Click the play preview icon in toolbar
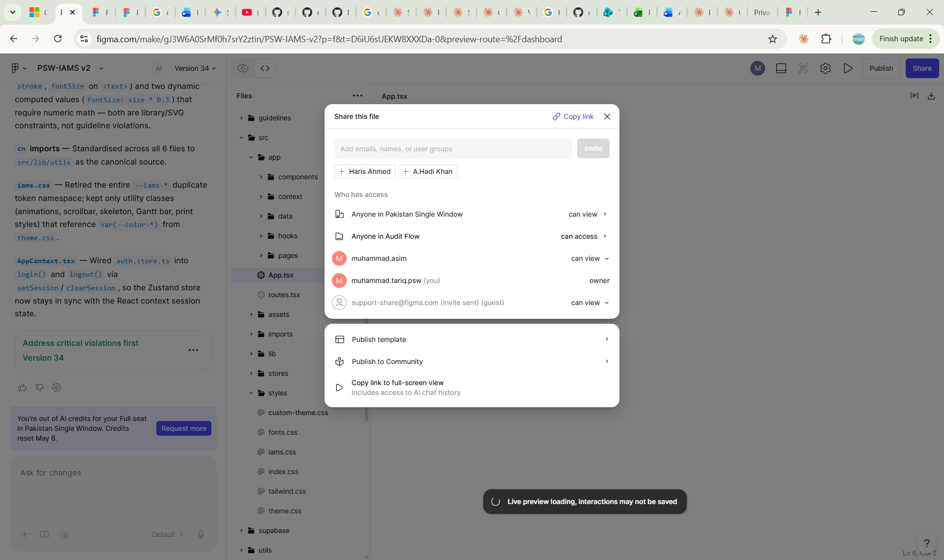 [x=848, y=68]
